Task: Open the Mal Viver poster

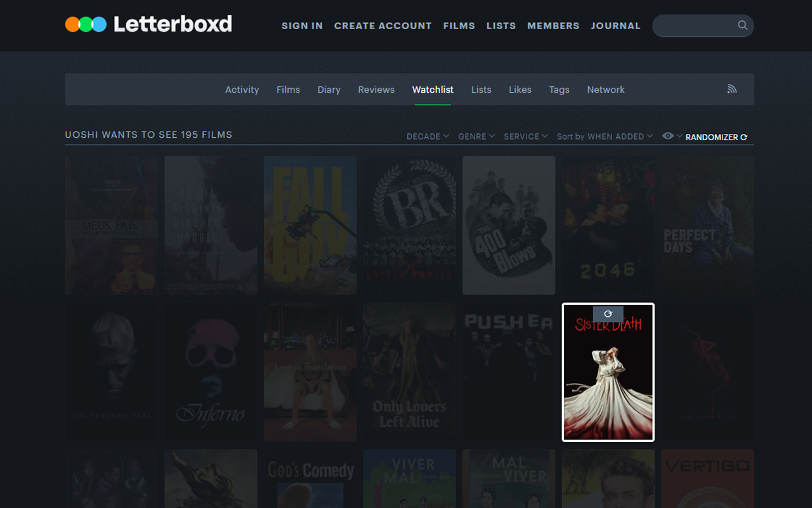Action: pos(509,479)
